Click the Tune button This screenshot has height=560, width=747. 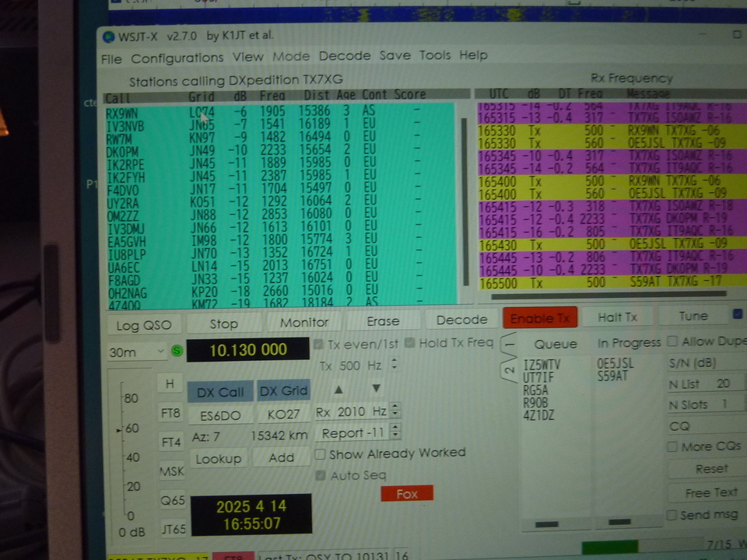pyautogui.click(x=693, y=316)
